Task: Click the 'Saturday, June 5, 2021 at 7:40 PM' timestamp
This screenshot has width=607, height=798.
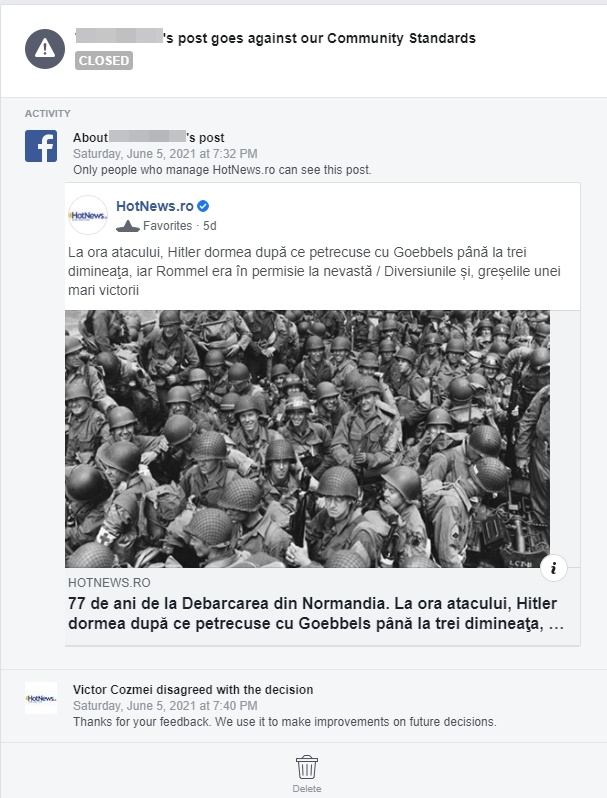Action: [165, 706]
